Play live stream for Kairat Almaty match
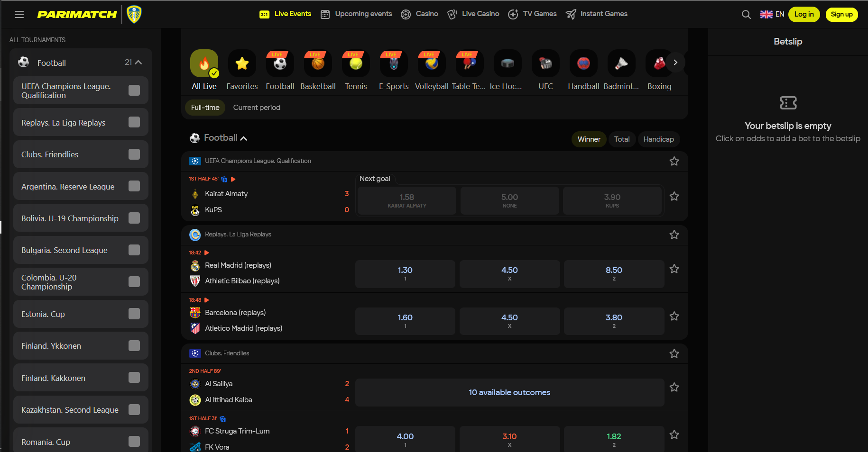 point(233,179)
